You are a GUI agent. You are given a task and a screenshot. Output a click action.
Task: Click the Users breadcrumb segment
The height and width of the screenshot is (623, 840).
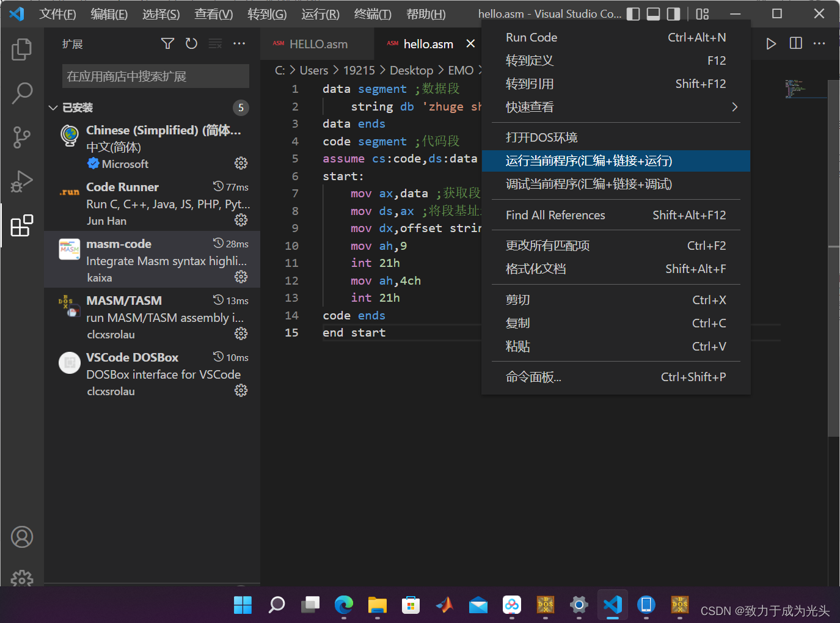click(314, 70)
